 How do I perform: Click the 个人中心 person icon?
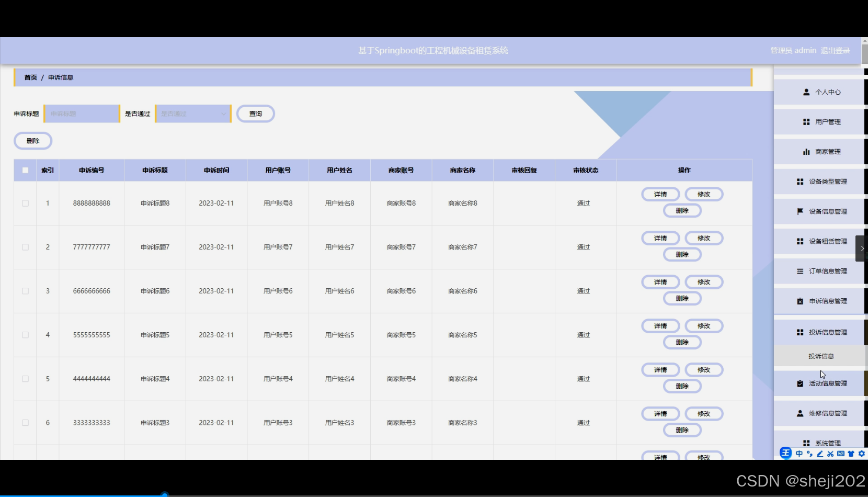click(806, 92)
